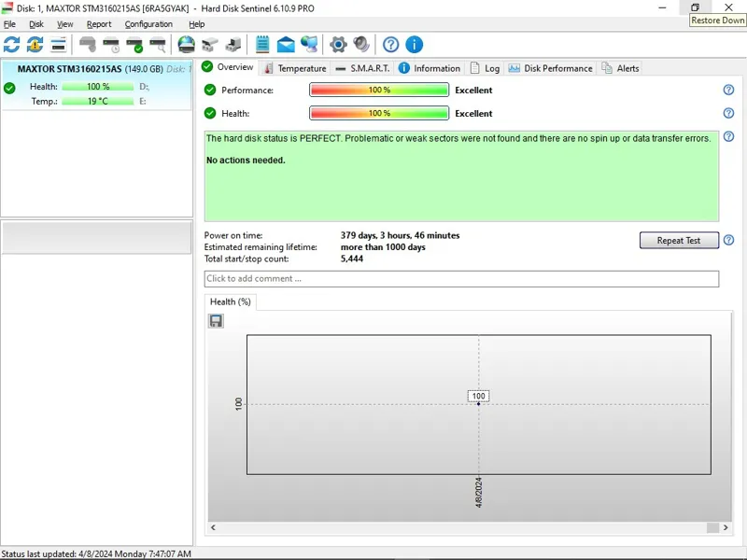Minimize the Hard Disk Sentinel window
Viewport: 747px width, 560px height.
pos(662,7)
